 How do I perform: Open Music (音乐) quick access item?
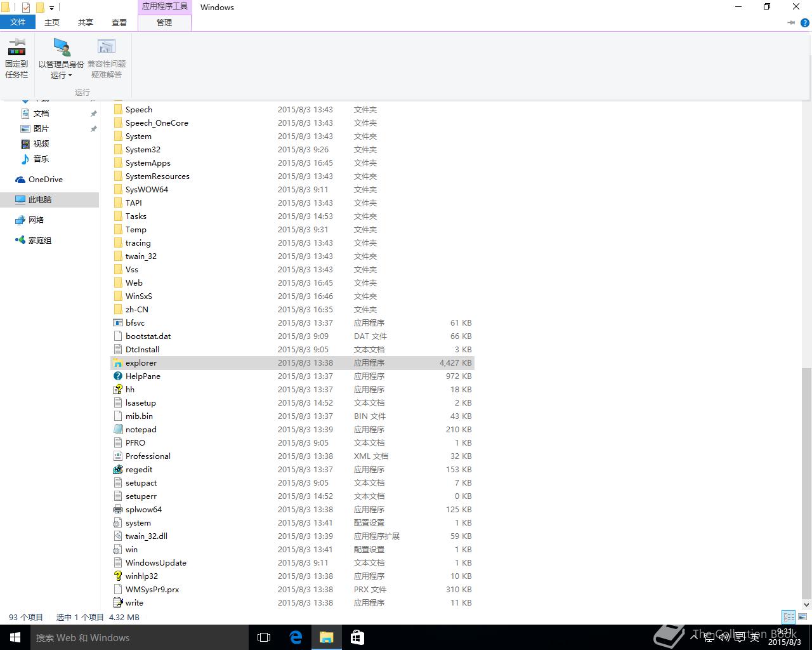tap(35, 159)
